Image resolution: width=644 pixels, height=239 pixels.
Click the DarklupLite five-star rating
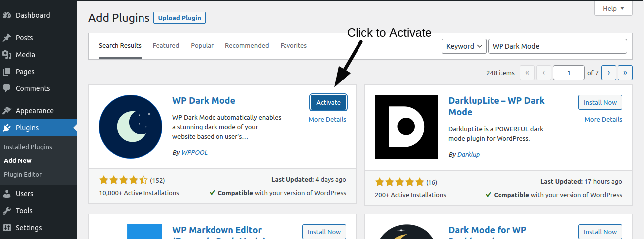399,182
